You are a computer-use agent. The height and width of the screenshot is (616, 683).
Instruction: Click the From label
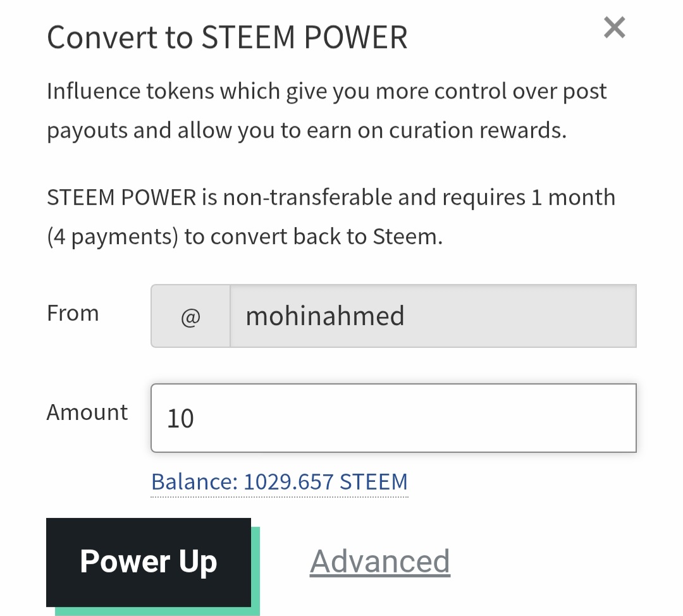[73, 313]
